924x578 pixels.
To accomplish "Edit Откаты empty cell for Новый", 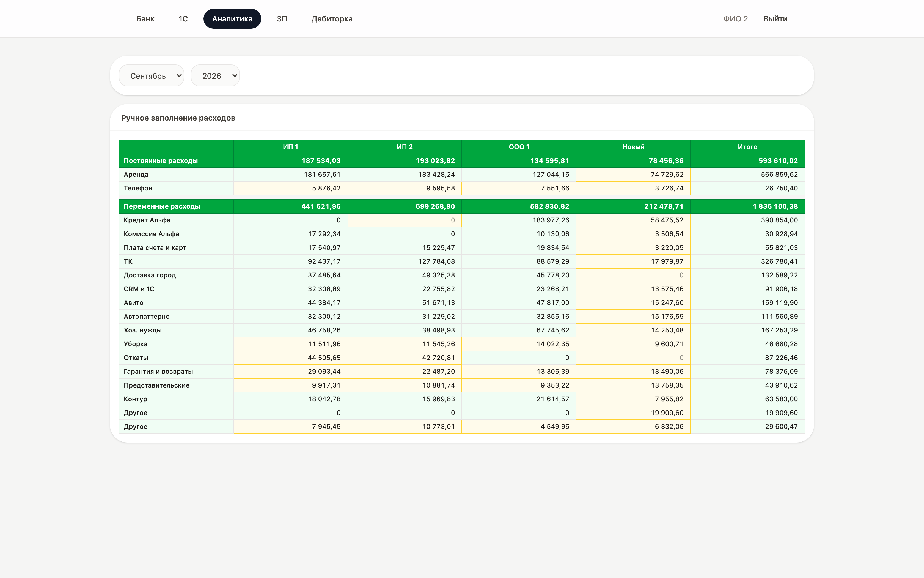I will point(633,358).
